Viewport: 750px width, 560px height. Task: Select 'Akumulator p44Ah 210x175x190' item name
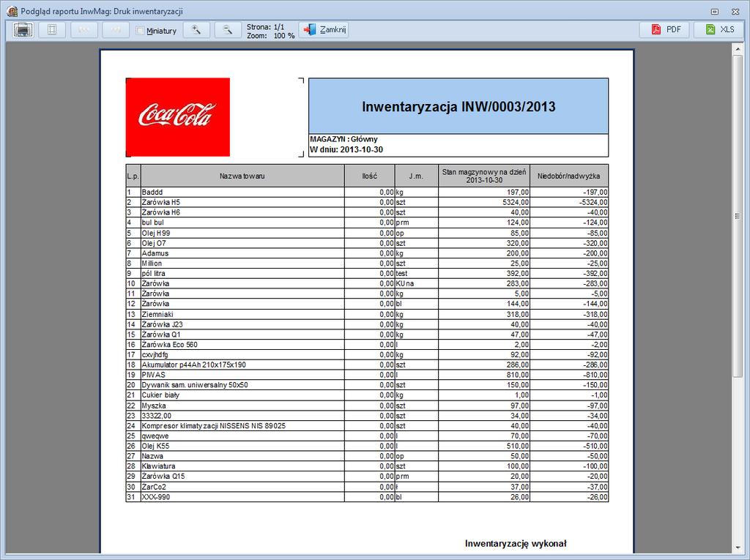point(193,365)
